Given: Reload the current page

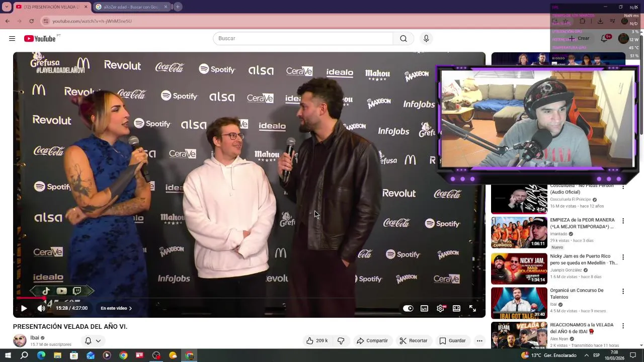Looking at the screenshot, I should point(31,21).
